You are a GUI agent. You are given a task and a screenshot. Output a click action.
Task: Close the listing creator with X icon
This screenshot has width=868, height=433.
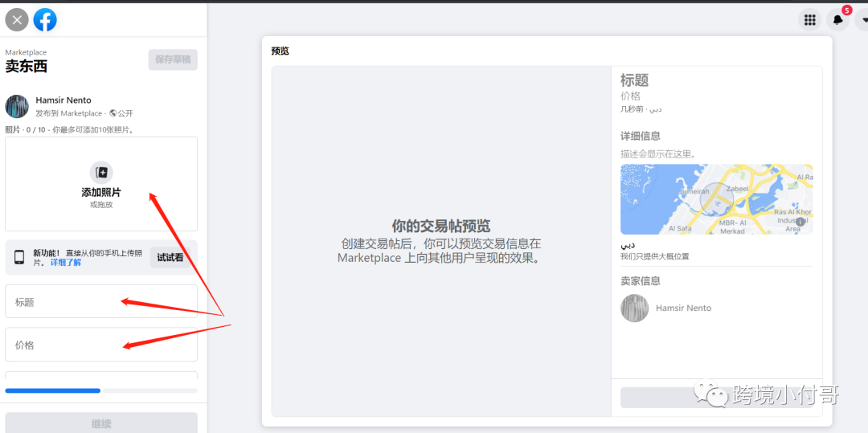[x=17, y=20]
